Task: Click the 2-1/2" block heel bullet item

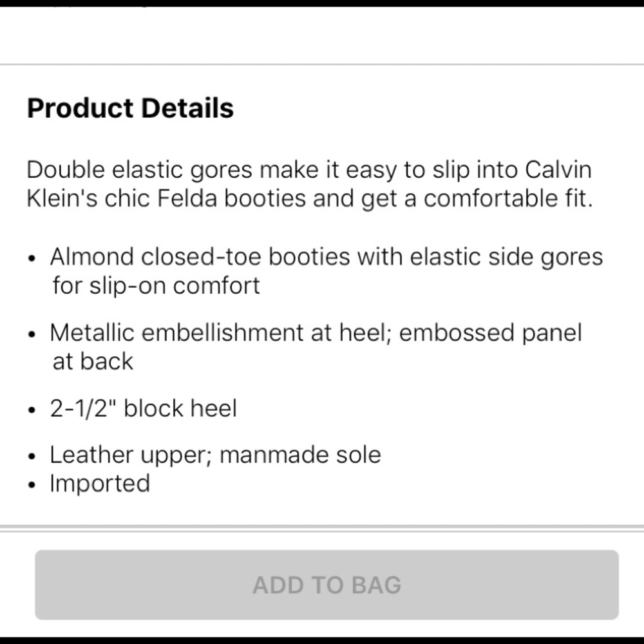Action: point(143,408)
